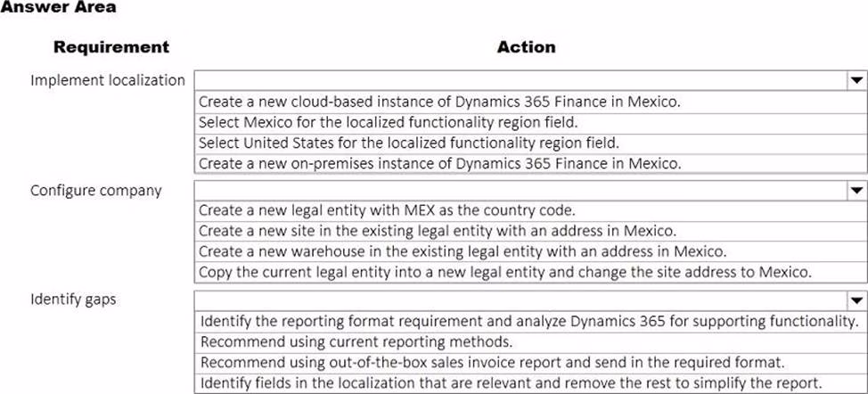Open the Identify gaps dropdown arrow
Image resolution: width=868 pixels, height=394 pixels.
856,300
